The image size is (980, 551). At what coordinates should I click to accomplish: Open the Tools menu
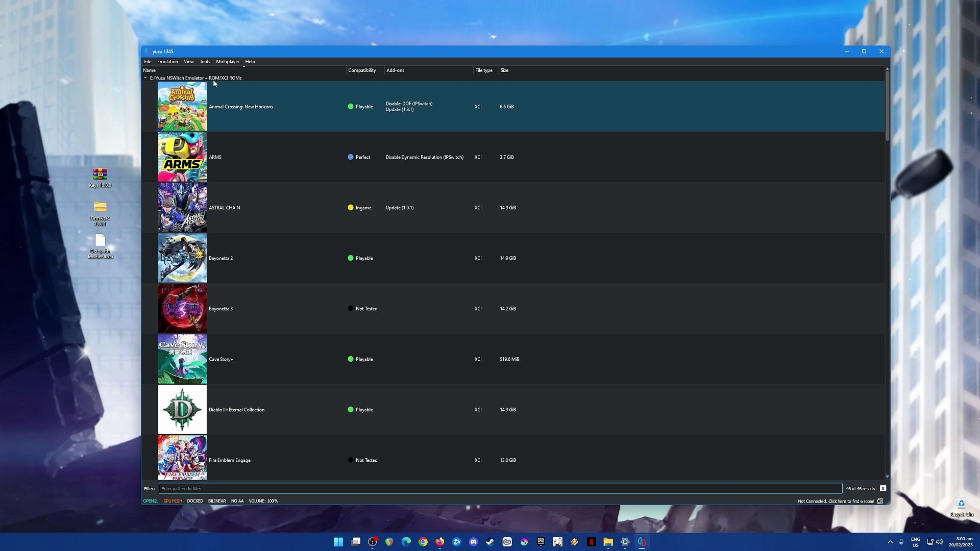pyautogui.click(x=205, y=61)
